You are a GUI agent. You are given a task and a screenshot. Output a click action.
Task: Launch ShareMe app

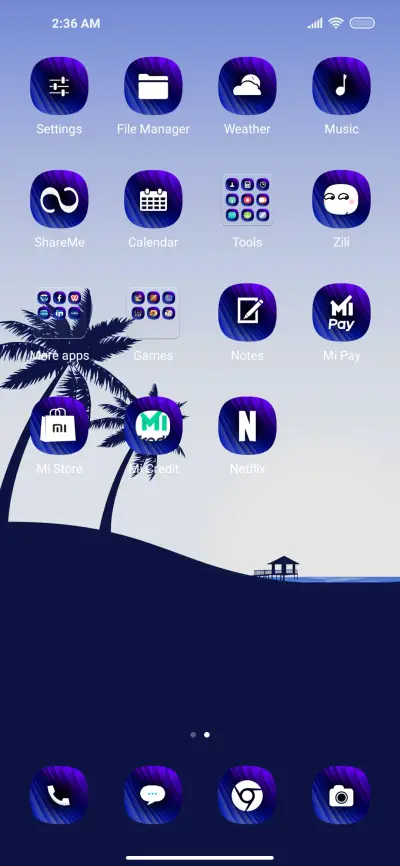(x=59, y=199)
